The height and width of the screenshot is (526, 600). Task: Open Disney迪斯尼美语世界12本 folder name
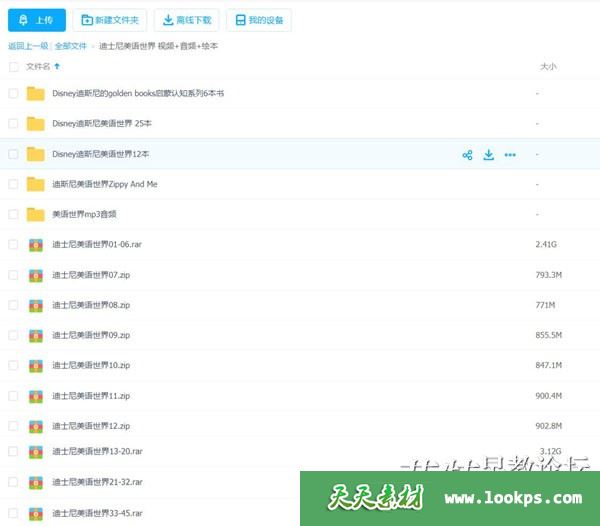101,154
